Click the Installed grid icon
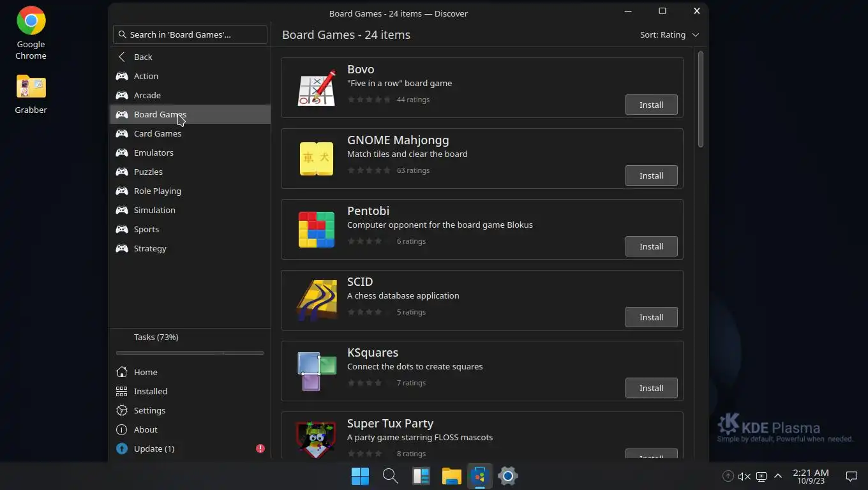868x490 pixels. tap(122, 391)
